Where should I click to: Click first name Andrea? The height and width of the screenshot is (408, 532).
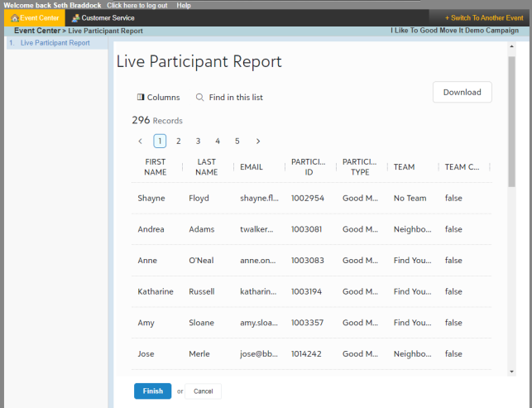click(151, 229)
